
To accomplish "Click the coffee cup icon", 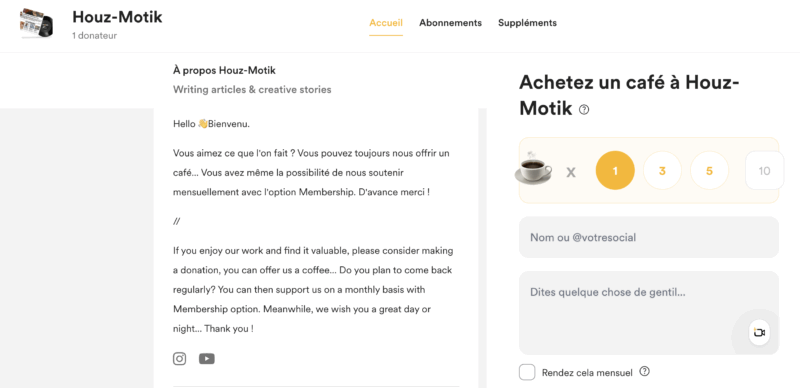I will [533, 167].
